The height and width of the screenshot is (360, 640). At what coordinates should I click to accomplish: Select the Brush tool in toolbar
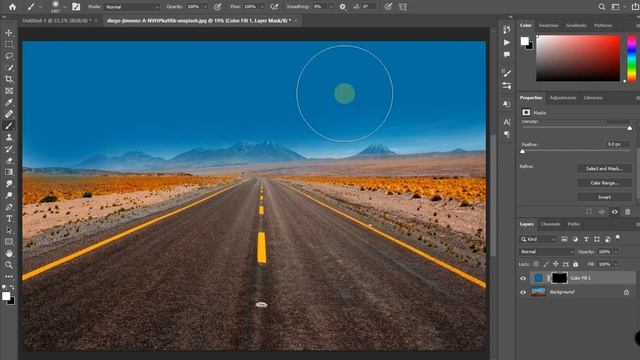pos(9,126)
